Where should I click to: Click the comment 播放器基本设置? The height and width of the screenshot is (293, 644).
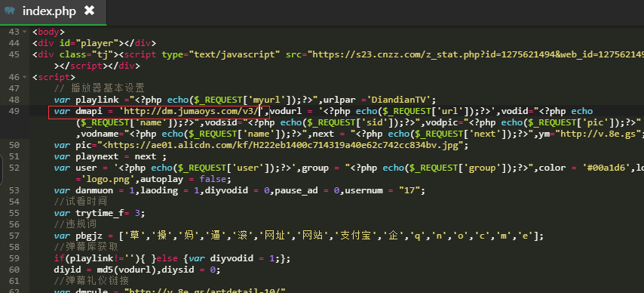(x=99, y=88)
